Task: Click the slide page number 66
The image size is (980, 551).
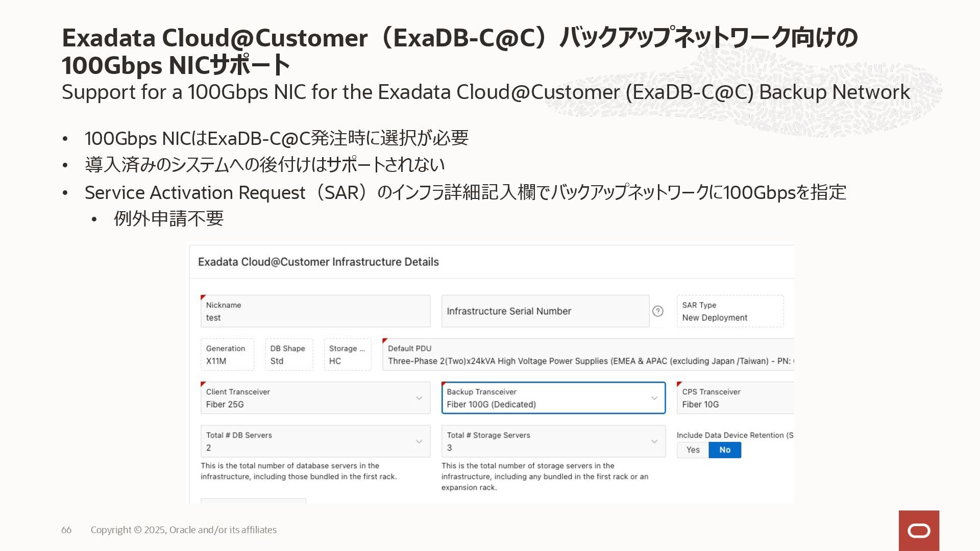Action: coord(66,530)
